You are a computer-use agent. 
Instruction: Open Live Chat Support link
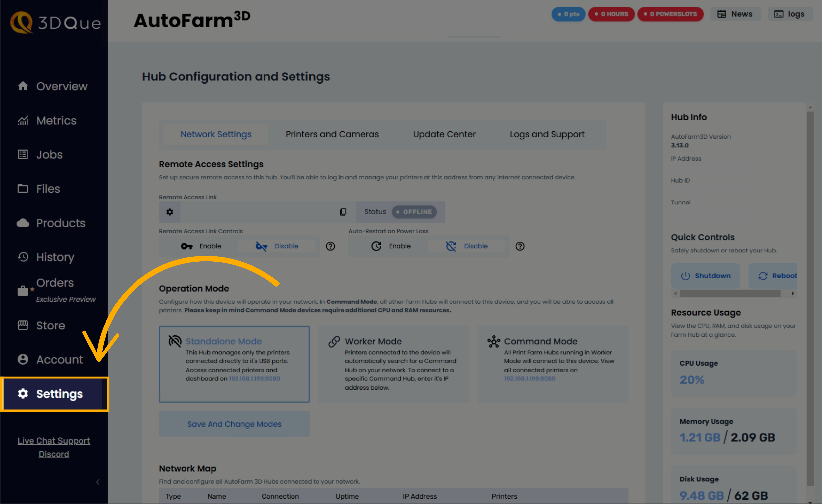pyautogui.click(x=54, y=441)
